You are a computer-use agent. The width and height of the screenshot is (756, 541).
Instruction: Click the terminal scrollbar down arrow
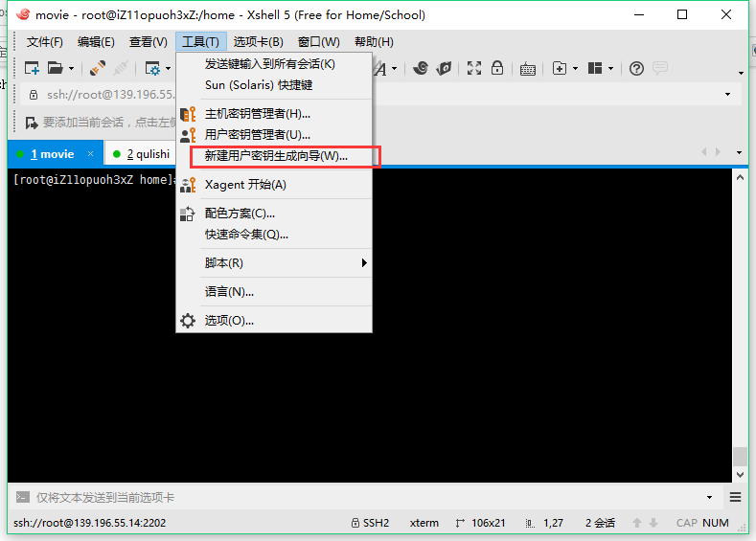pyautogui.click(x=740, y=475)
